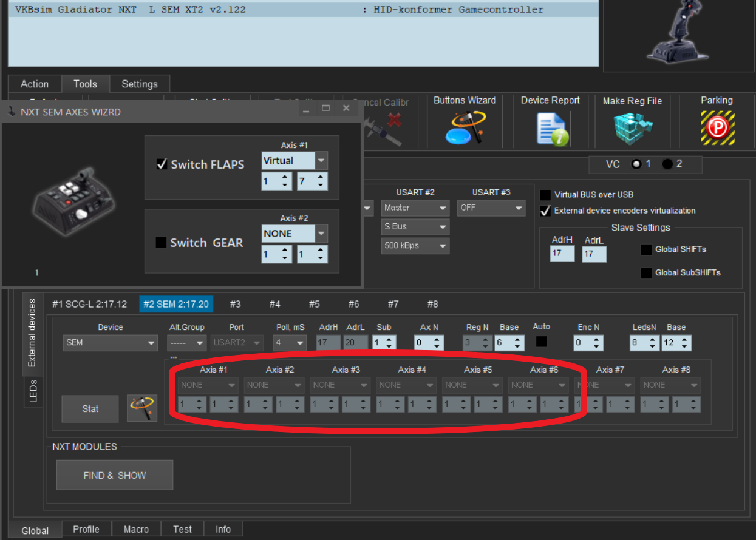
Task: Open the SEM axes wizard wand icon
Action: tap(142, 408)
